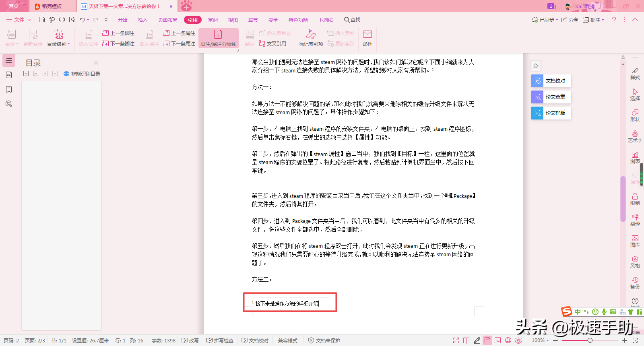
Task: Open the chapter navigation sidebar icon
Action: [x=9, y=75]
